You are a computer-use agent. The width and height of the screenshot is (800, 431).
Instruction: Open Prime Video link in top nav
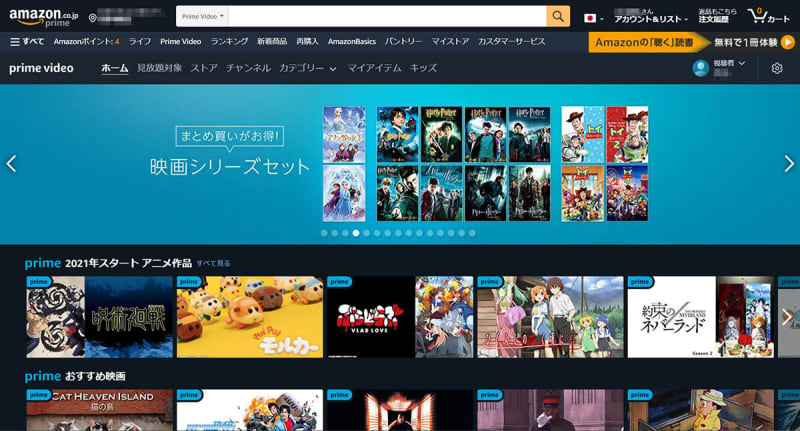tap(181, 42)
